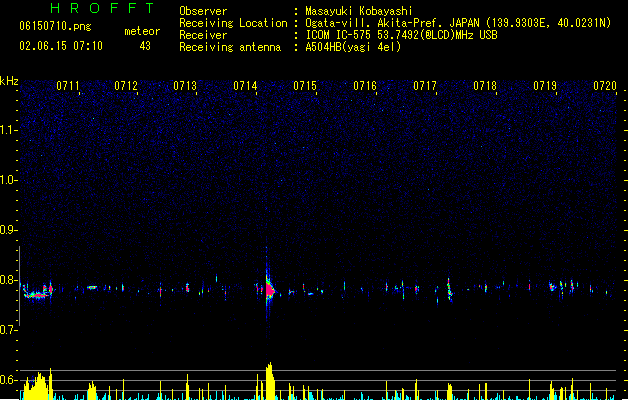Click the 0717 time marker
Viewport: 629px width, 400px height.
[x=425, y=86]
